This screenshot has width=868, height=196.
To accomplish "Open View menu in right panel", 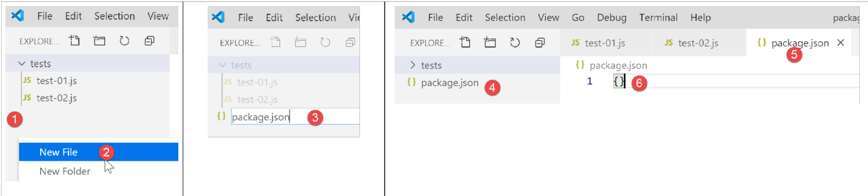I will point(548,17).
